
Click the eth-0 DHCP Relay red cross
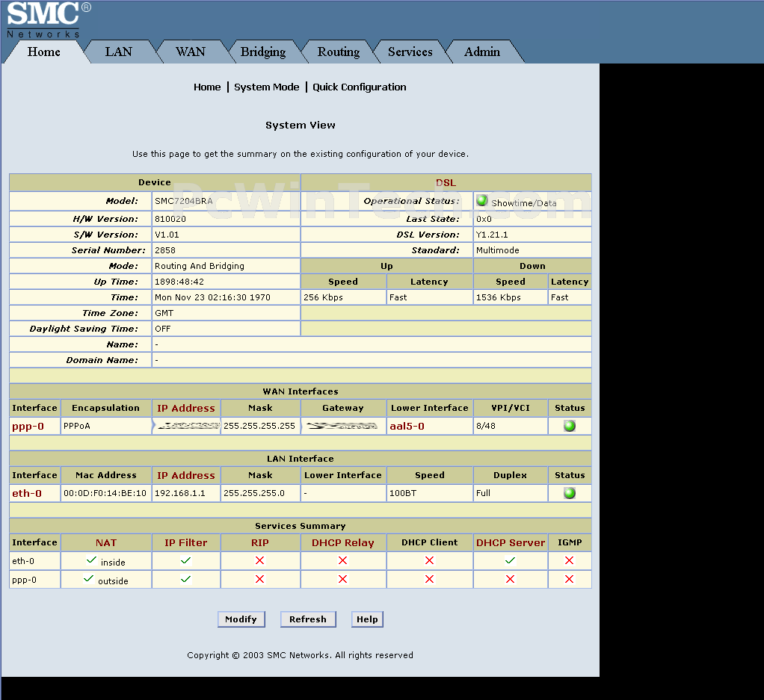pyautogui.click(x=343, y=560)
